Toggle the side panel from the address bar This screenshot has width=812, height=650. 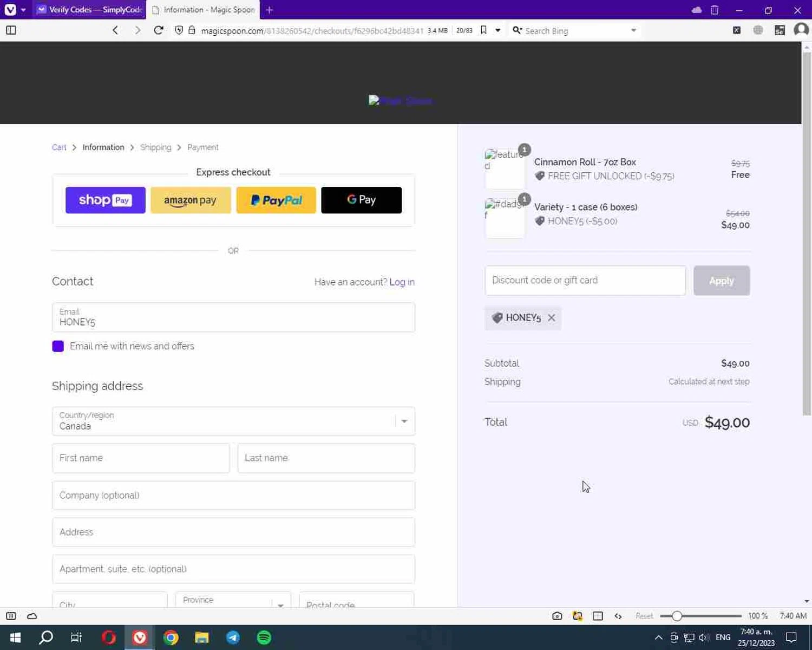(11, 30)
